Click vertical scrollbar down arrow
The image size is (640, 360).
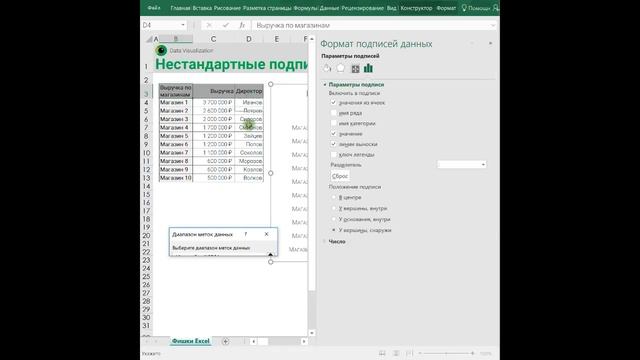(312, 333)
